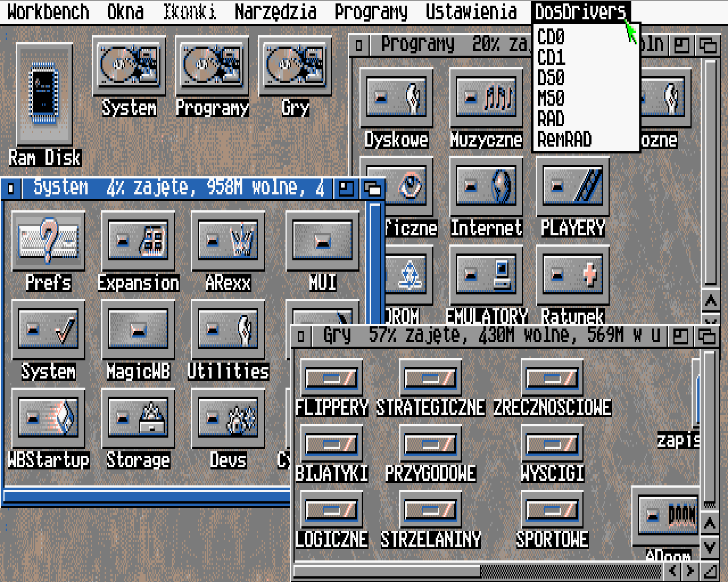The height and width of the screenshot is (582, 728).
Task: Send Gry window to back via depth gadget
Action: (708, 336)
